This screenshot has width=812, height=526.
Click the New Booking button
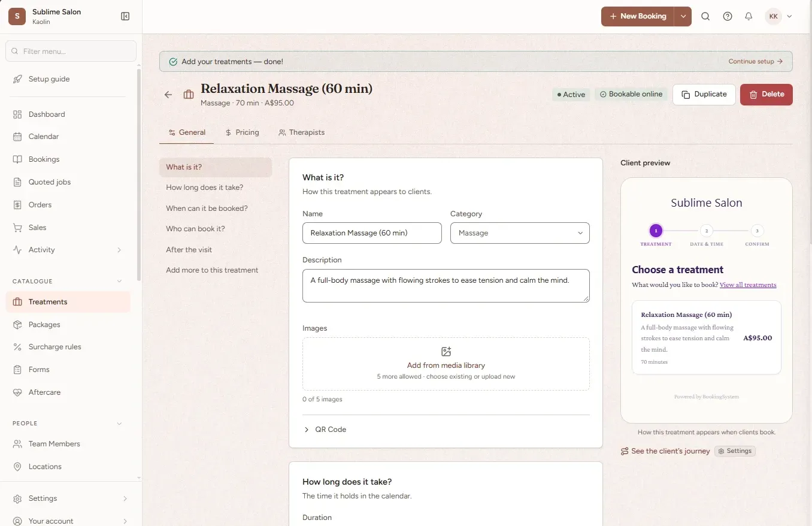638,16
